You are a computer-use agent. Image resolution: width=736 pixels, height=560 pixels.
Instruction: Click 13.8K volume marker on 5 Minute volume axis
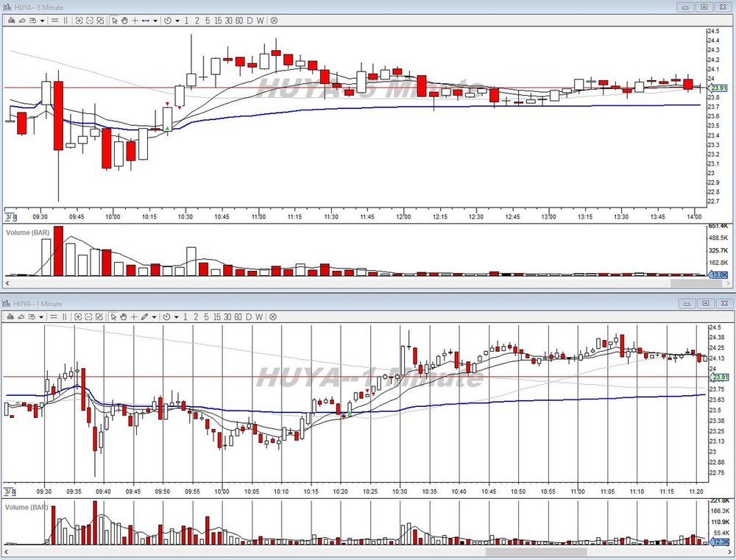coord(718,274)
